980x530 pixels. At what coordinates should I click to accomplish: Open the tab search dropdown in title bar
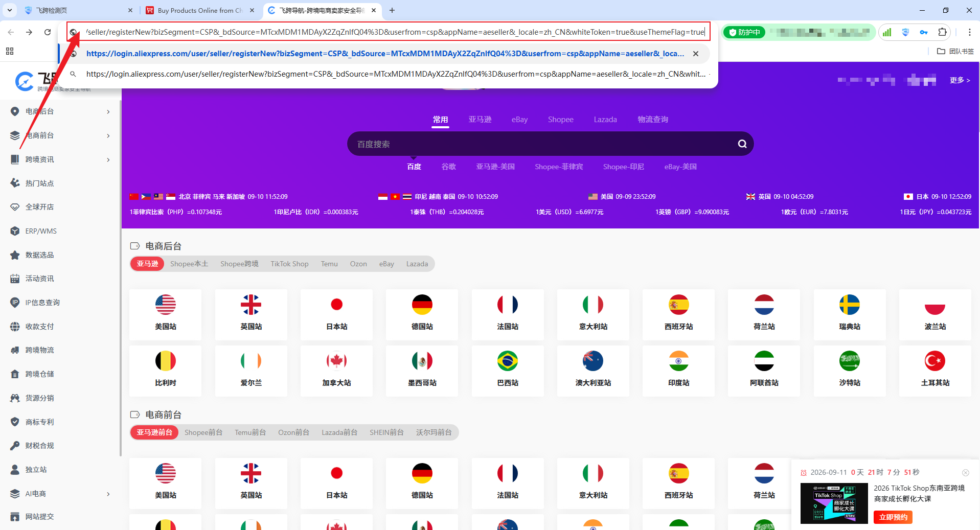pyautogui.click(x=10, y=10)
